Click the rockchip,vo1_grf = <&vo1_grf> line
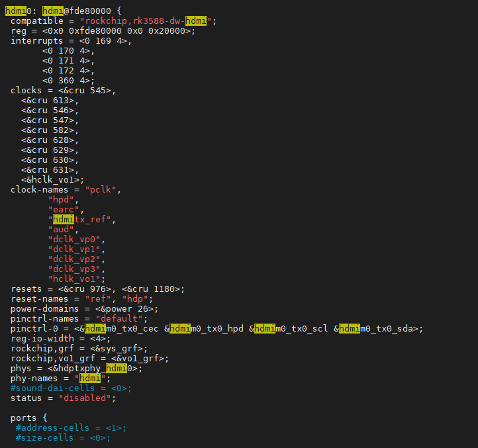This screenshot has width=478, height=448. (x=89, y=359)
